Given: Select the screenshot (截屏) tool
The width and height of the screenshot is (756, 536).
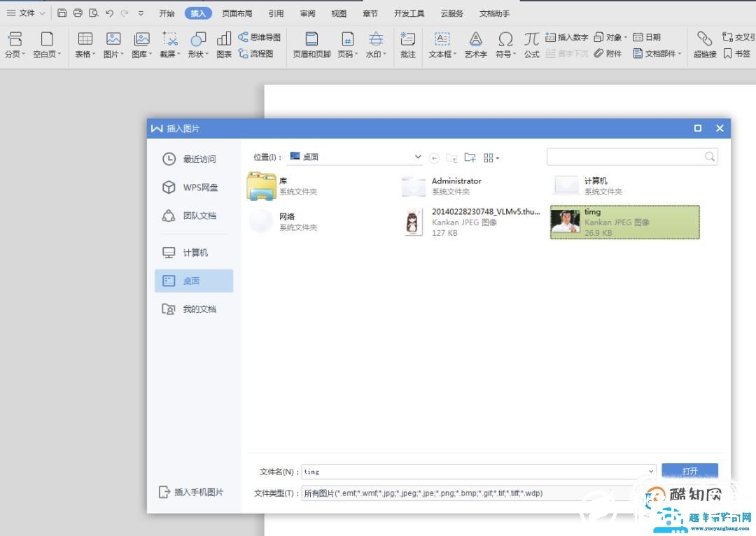Looking at the screenshot, I should pos(169,45).
